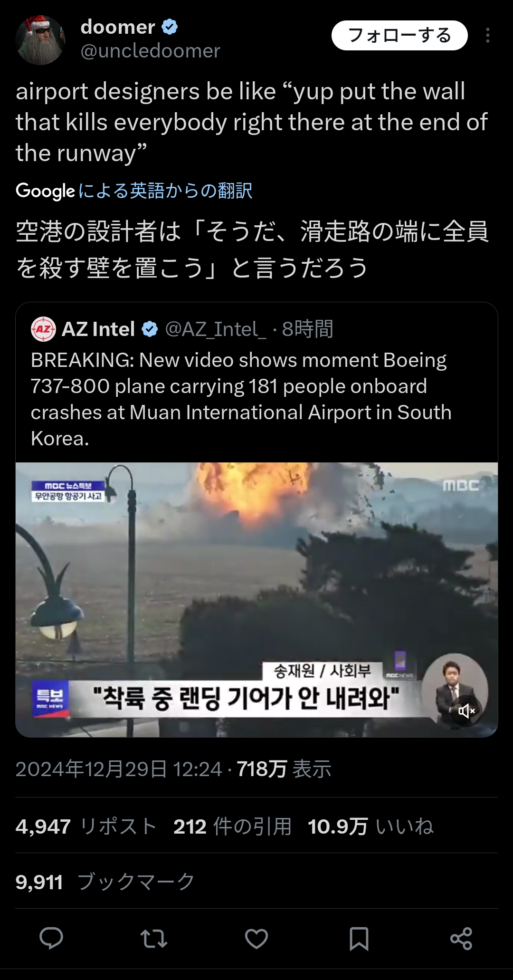Open the Google translation source link
The image size is (513, 980).
point(134,191)
